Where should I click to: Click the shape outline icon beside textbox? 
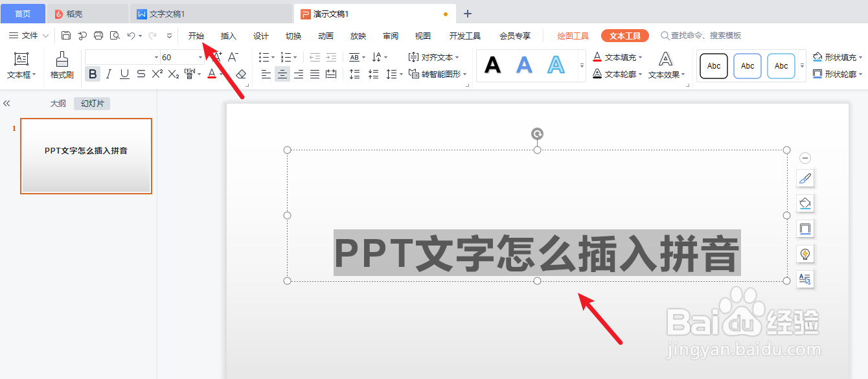pos(805,229)
